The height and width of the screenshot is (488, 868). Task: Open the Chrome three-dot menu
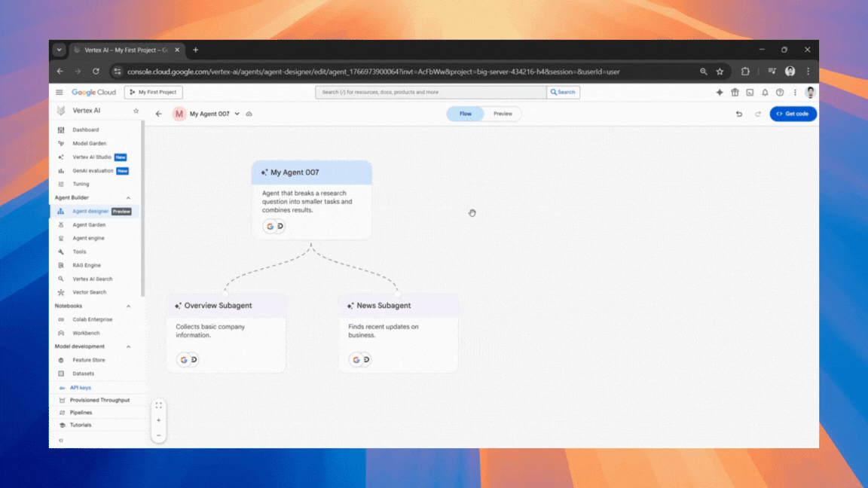[808, 71]
